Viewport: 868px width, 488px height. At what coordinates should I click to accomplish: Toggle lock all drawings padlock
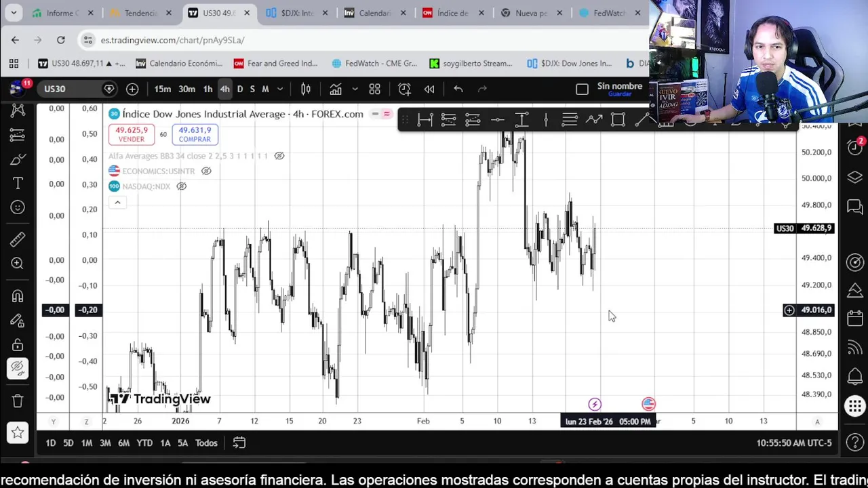(x=18, y=345)
